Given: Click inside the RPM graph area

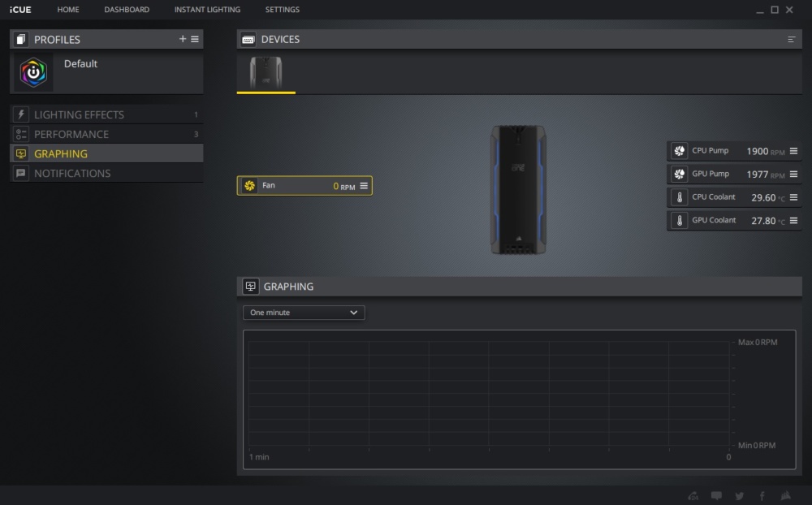Looking at the screenshot, I should [x=489, y=394].
